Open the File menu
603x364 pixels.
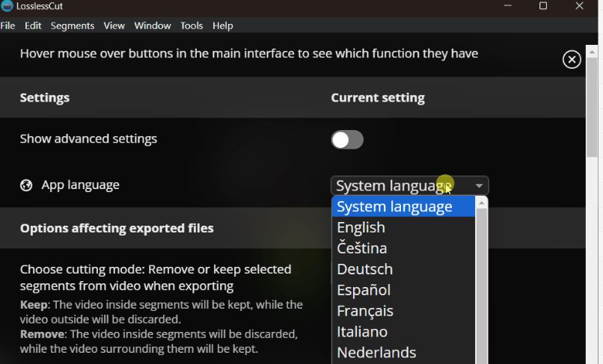[7, 25]
